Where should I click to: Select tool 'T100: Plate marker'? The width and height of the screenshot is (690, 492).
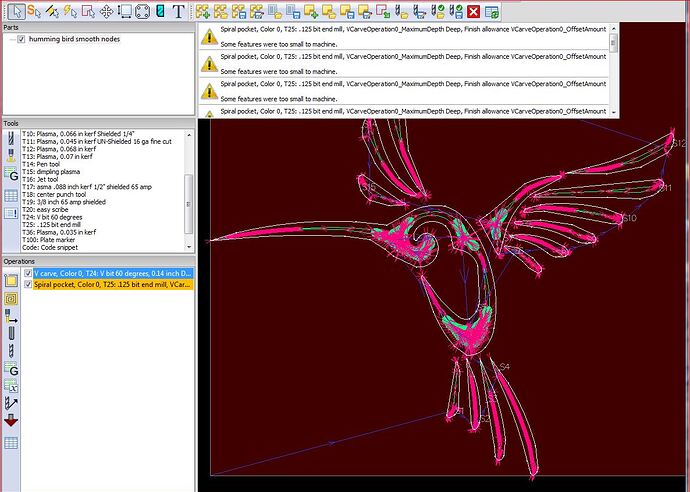[48, 240]
